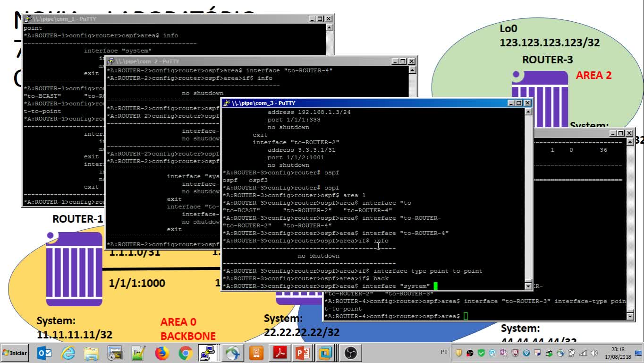Click the orange app icon on the taskbar
The height and width of the screenshot is (363, 644).
click(x=256, y=353)
